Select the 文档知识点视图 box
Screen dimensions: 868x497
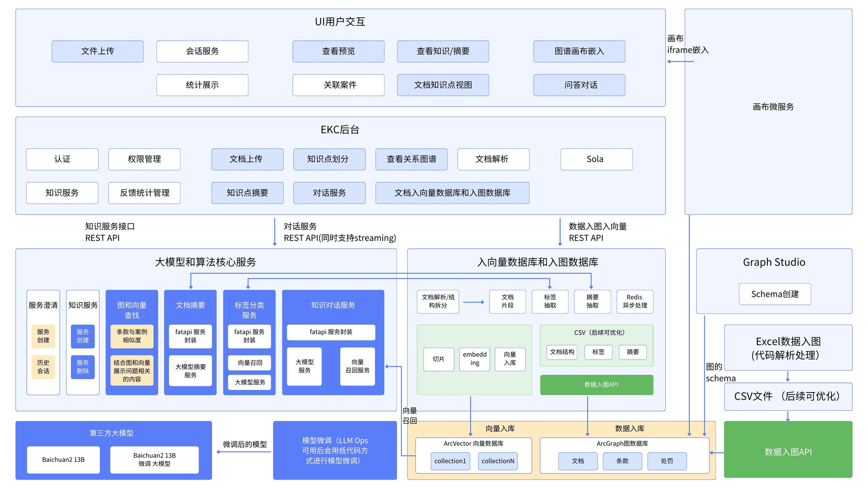point(443,85)
